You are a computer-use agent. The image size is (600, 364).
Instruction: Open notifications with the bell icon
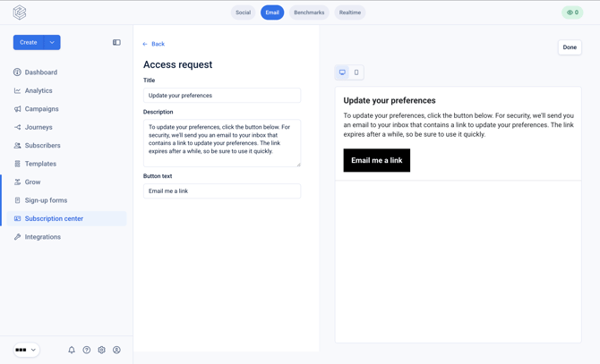pos(72,350)
